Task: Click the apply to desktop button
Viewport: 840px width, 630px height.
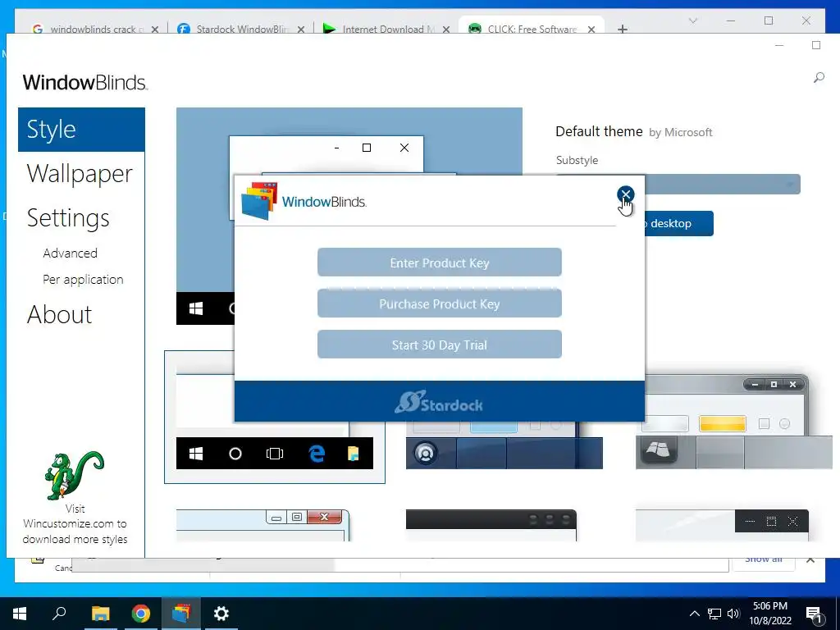Action: click(x=678, y=223)
